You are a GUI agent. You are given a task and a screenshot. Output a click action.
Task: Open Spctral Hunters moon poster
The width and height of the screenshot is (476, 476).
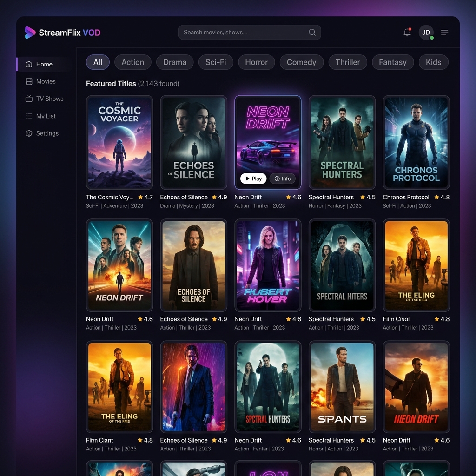click(268, 387)
